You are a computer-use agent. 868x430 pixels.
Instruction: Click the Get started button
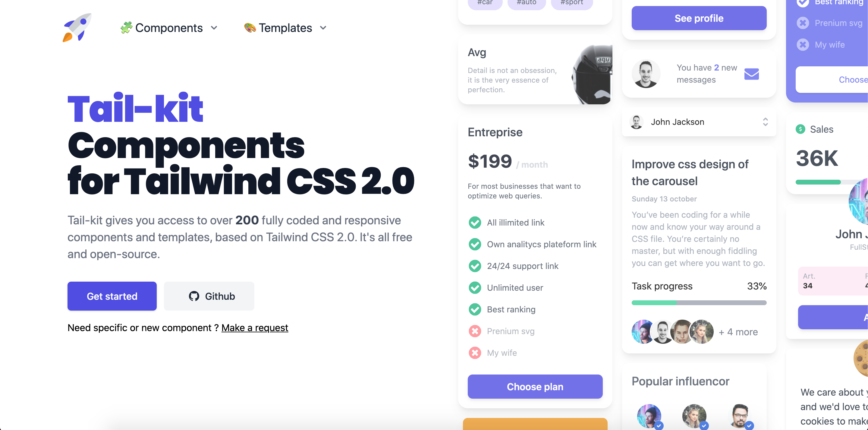(x=111, y=295)
